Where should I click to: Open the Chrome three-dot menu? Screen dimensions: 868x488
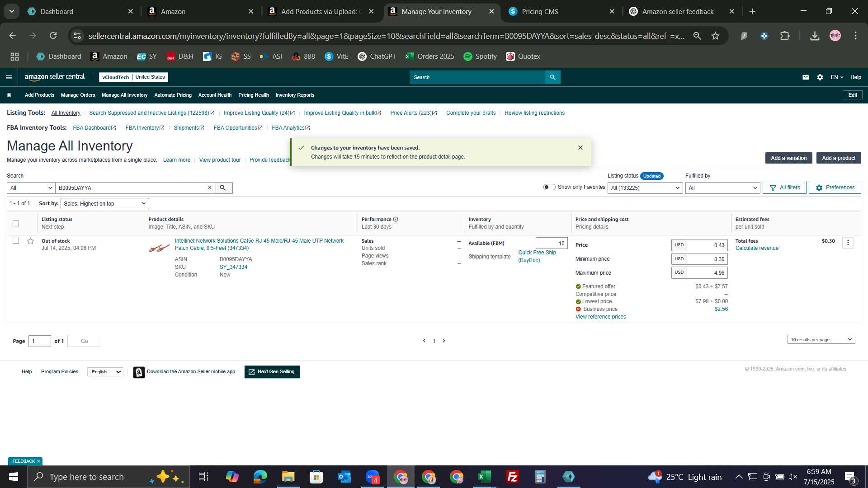point(855,36)
